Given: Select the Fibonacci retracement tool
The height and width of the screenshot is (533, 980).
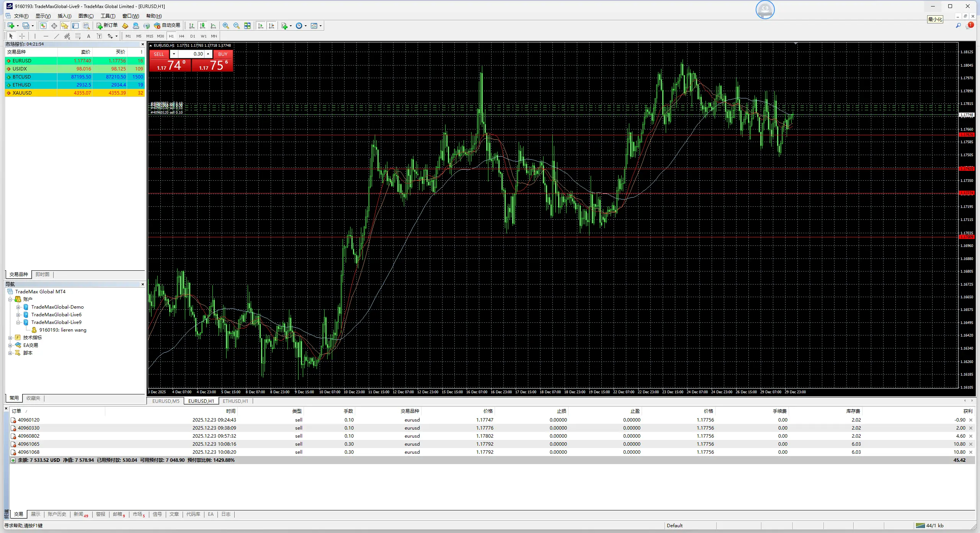Looking at the screenshot, I should (78, 36).
